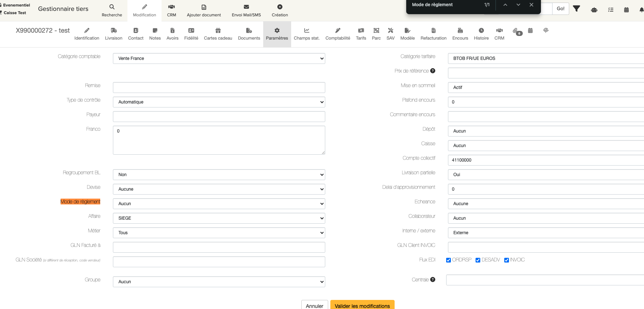This screenshot has width=644, height=309.
Task: Disable the INVOIC checkbox
Action: 506,260
